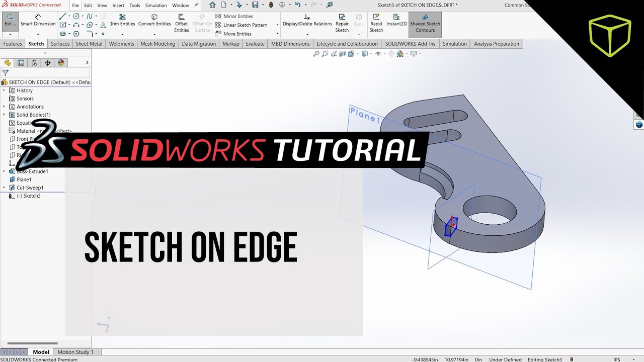Viewport: 644px width, 362px height.
Task: Click the Repair Sketch tool
Action: pyautogui.click(x=342, y=23)
